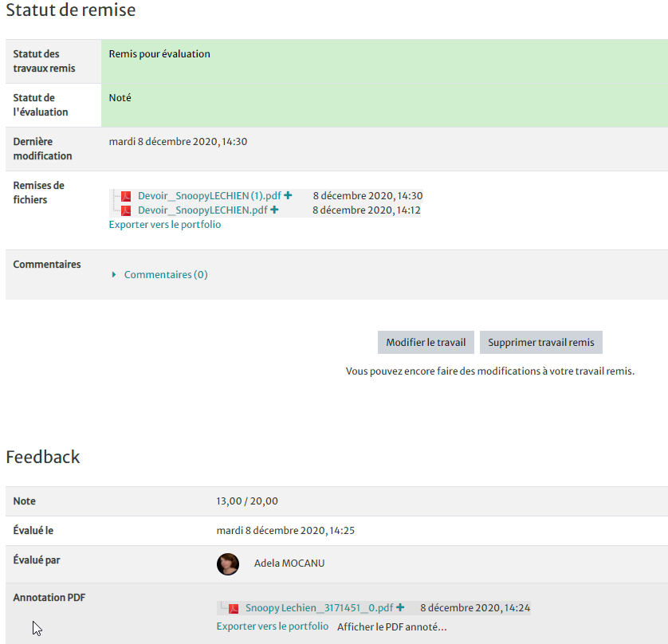Click Exporter vers le portfolio under Annotation PDF
668x644 pixels.
click(273, 626)
